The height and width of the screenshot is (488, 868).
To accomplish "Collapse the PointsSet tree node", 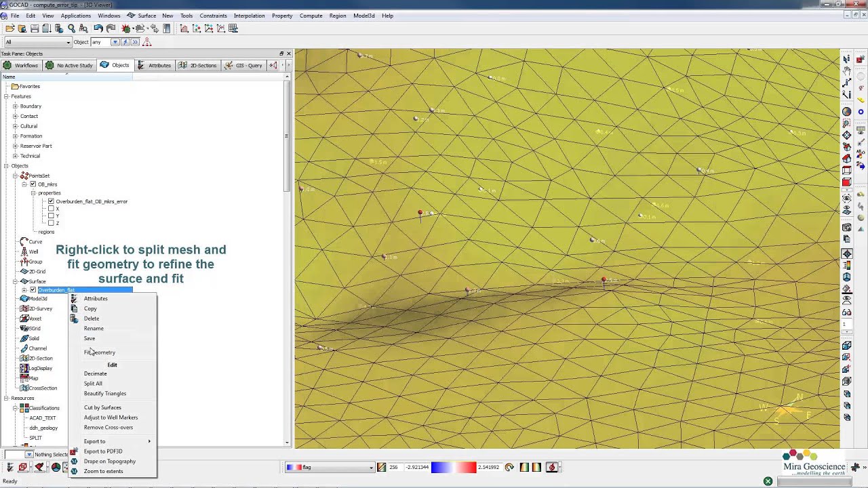I will 15,176.
